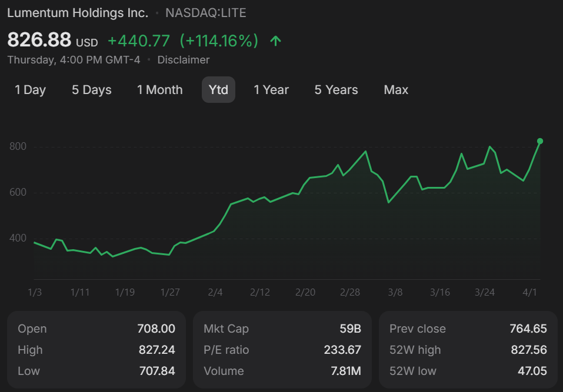Switch to the 5 Days chart view
This screenshot has width=563, height=392.
click(91, 89)
